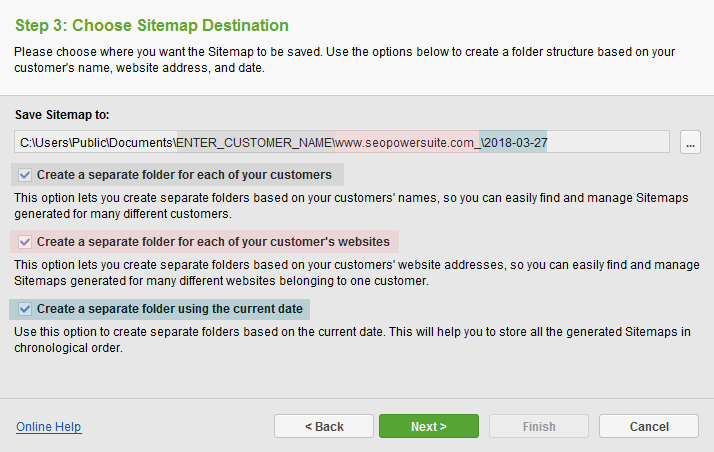Click the intro paragraph about saving Sitemap
This screenshot has height=452, width=714.
click(344, 60)
